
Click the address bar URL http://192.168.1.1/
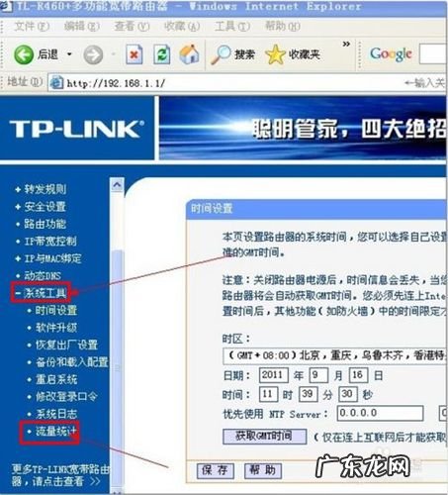click(x=116, y=83)
